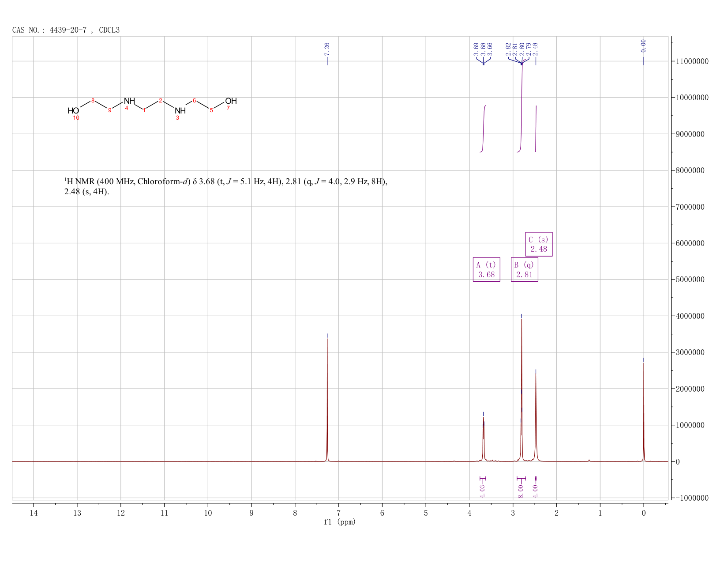This screenshot has height=563, width=728.
Task: Click the f1 (ppm) axis label
Action: [340, 522]
